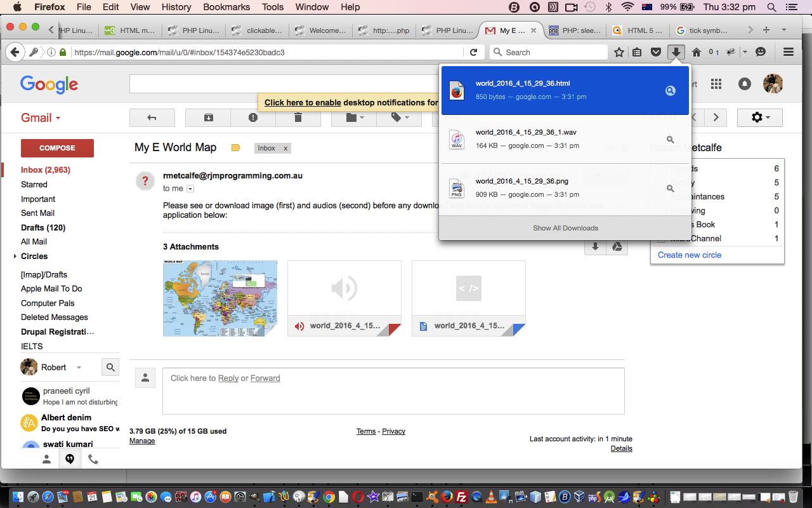Open Firefox home page icon

[696, 52]
